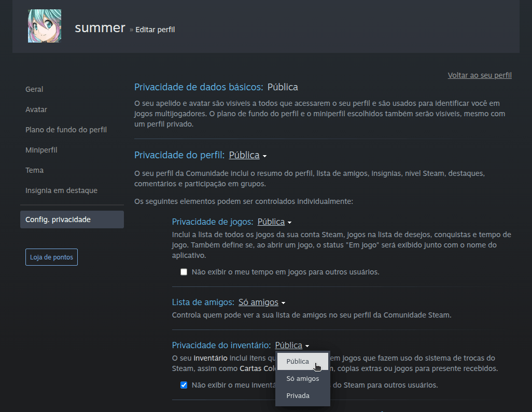This screenshot has width=532, height=412.
Task: Enable hiding game playtime from others
Action: coord(184,271)
